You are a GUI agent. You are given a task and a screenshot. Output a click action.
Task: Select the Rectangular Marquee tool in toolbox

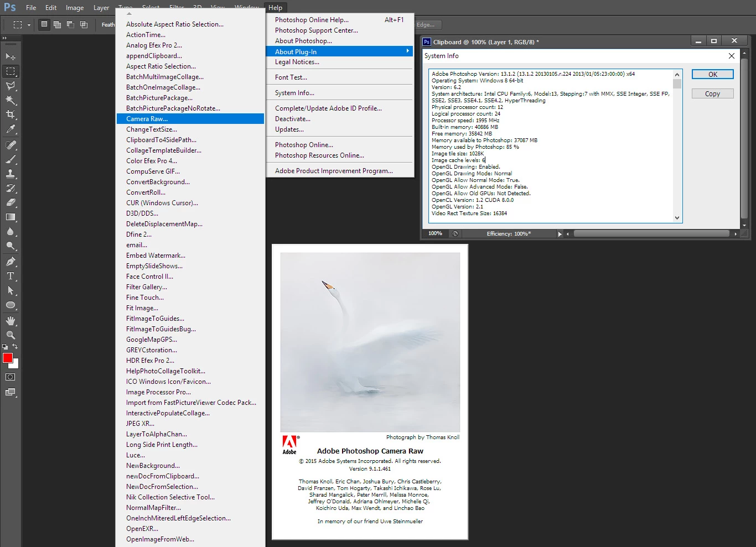tap(11, 71)
